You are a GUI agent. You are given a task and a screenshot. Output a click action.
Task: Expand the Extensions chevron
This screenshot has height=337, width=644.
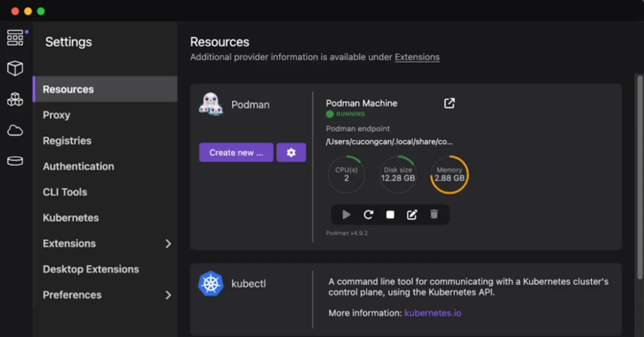pos(168,243)
